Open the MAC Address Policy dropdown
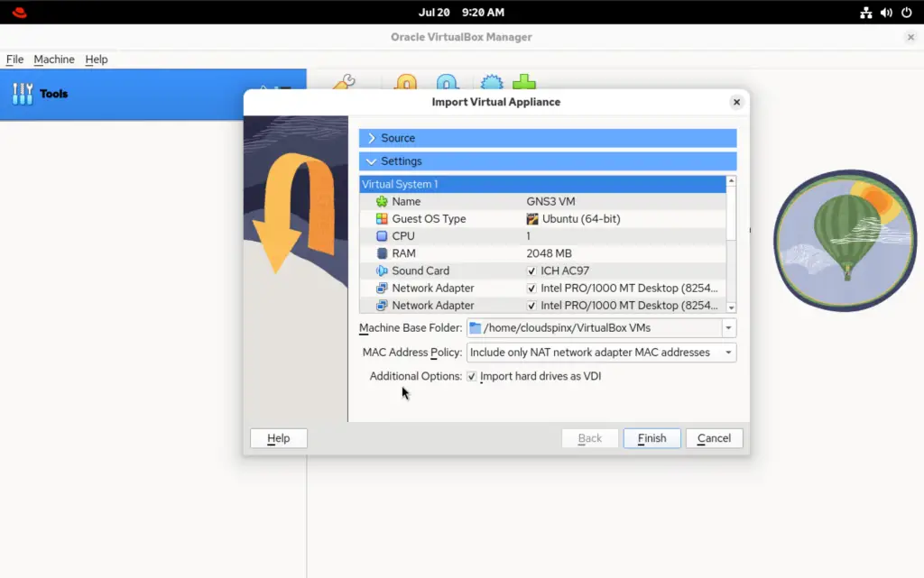 click(726, 353)
